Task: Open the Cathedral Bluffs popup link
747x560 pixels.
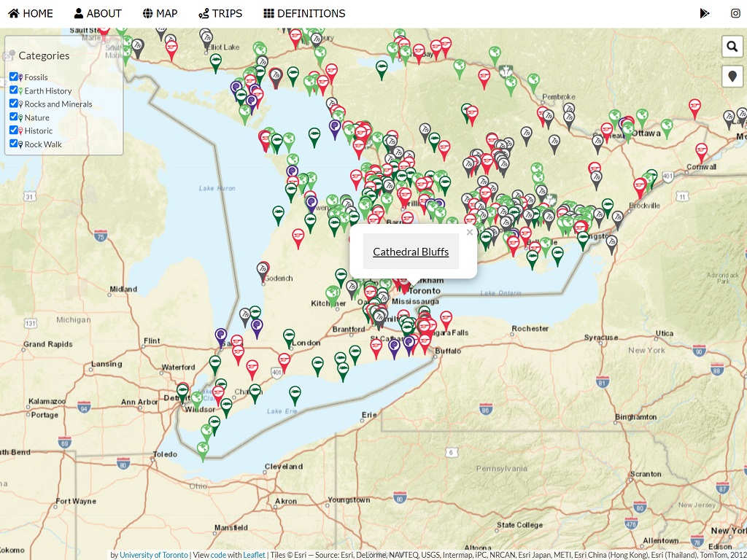Action: point(411,252)
